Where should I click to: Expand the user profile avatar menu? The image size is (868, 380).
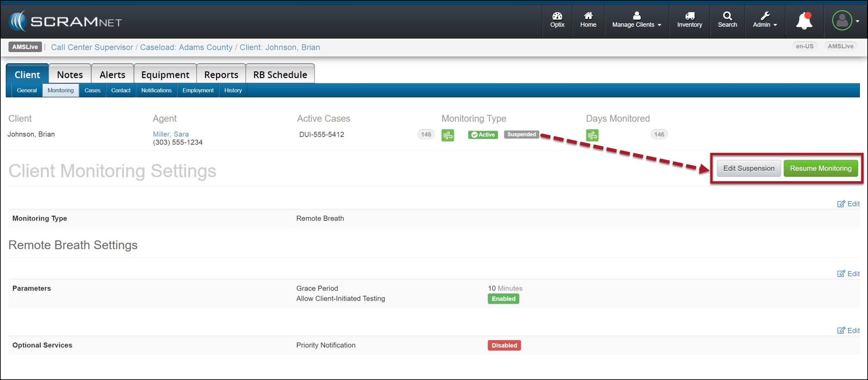(845, 21)
